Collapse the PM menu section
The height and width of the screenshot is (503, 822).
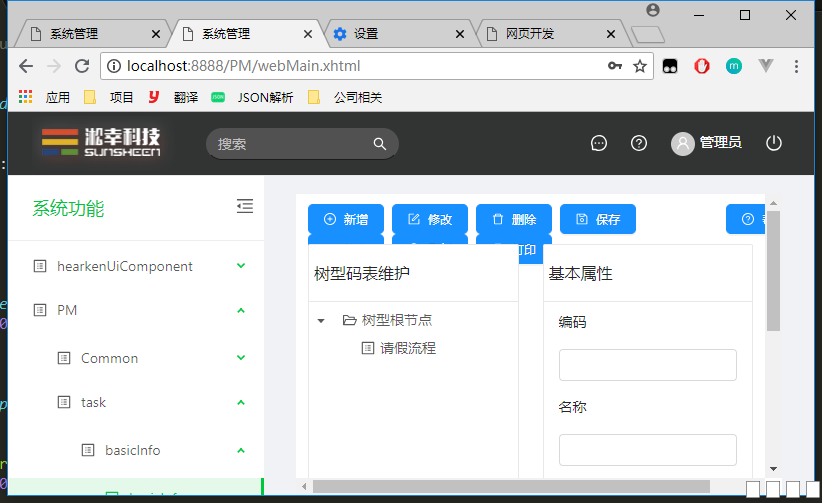(x=240, y=310)
